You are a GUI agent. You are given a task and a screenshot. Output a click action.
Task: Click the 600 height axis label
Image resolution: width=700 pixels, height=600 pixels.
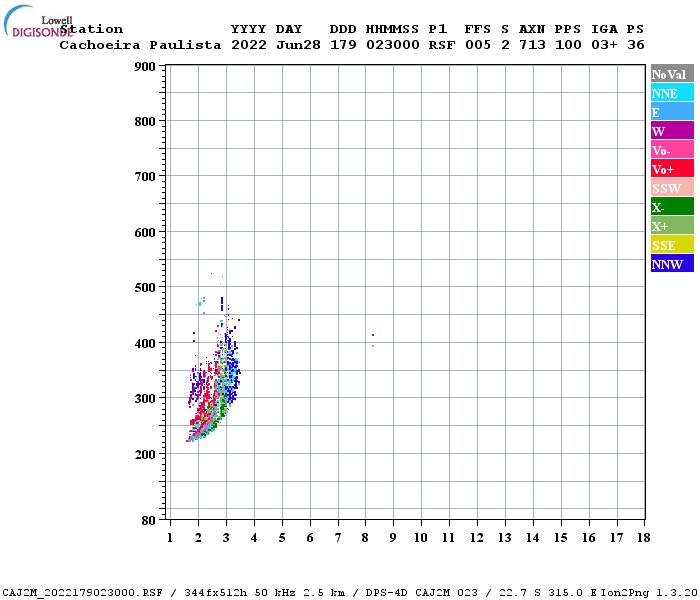[x=145, y=233]
